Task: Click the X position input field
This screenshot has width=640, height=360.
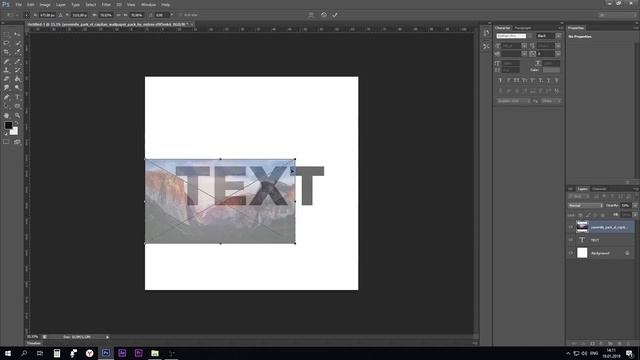Action: [x=48, y=15]
